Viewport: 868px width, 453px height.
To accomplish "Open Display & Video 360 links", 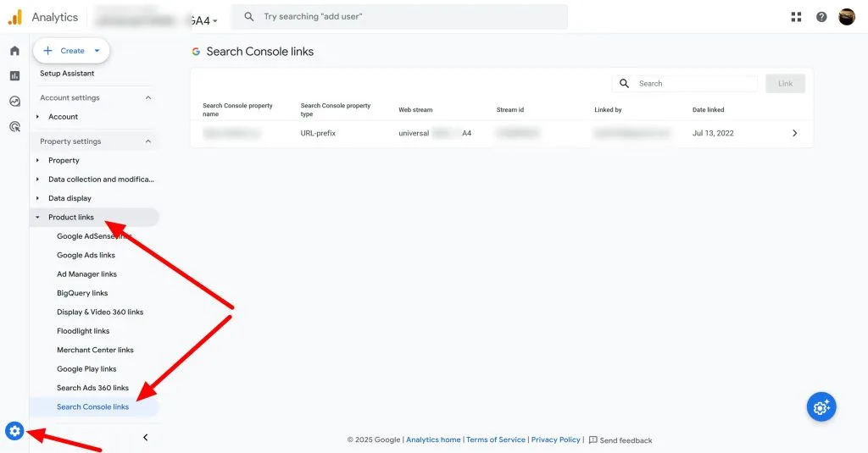I will [100, 312].
